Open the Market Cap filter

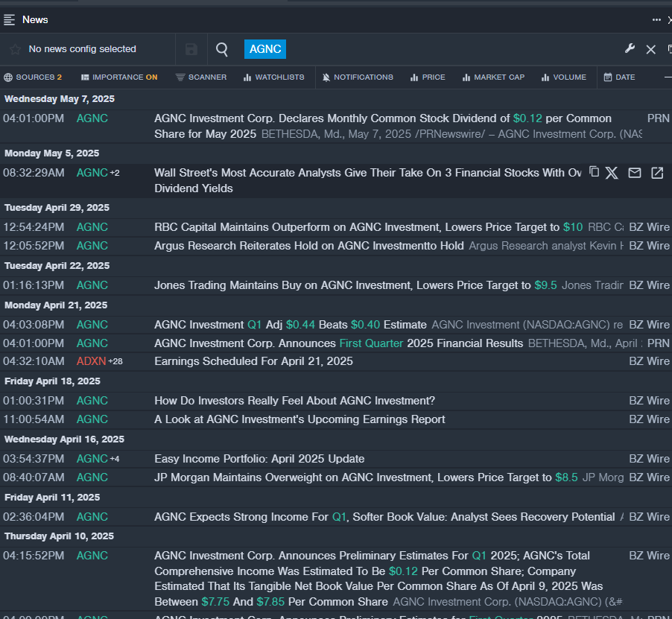tap(493, 77)
